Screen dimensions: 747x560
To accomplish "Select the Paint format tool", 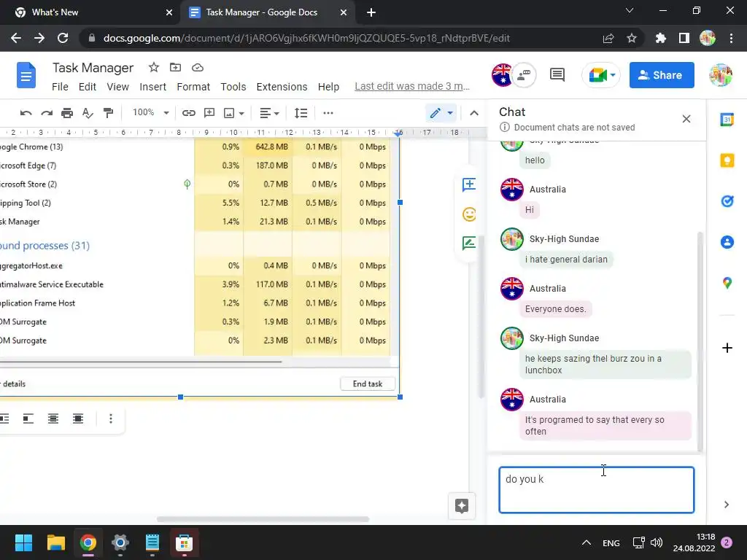I will 108,113.
